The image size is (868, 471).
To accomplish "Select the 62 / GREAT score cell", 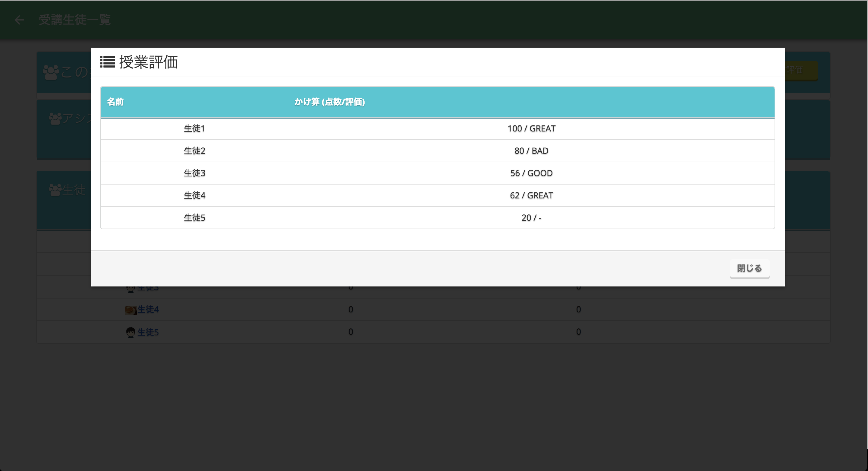I will tap(531, 195).
